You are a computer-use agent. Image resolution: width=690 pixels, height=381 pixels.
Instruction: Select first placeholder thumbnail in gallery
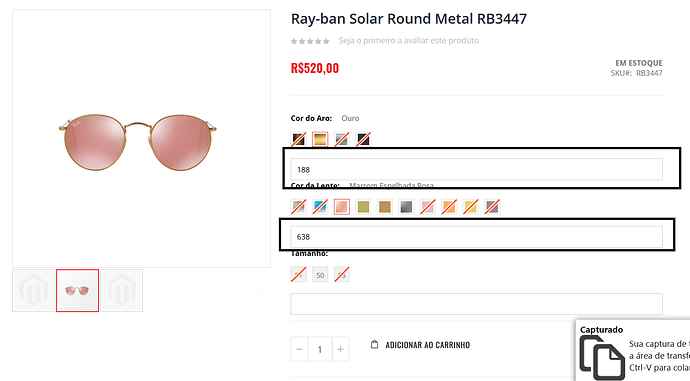coord(33,290)
